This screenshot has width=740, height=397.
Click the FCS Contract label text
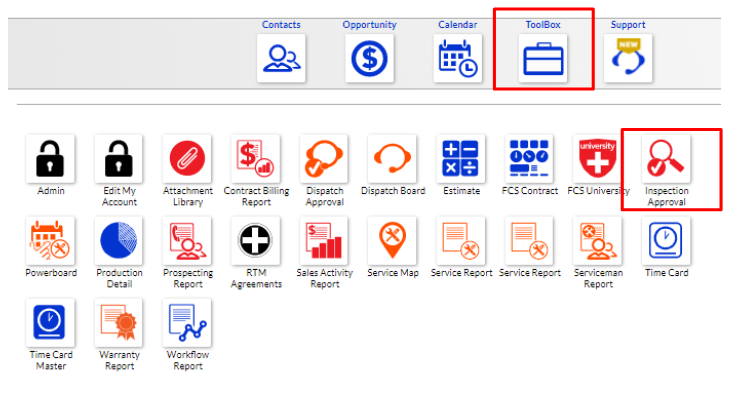pyautogui.click(x=530, y=191)
